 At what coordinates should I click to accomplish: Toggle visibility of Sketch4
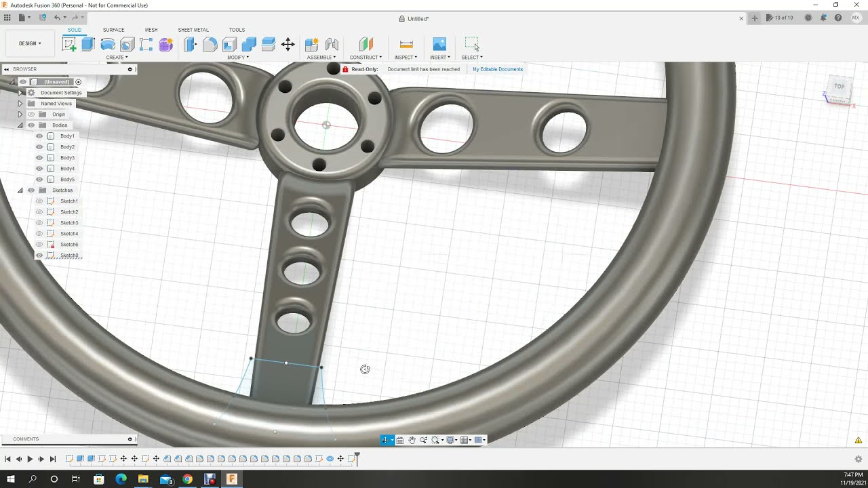click(x=39, y=234)
